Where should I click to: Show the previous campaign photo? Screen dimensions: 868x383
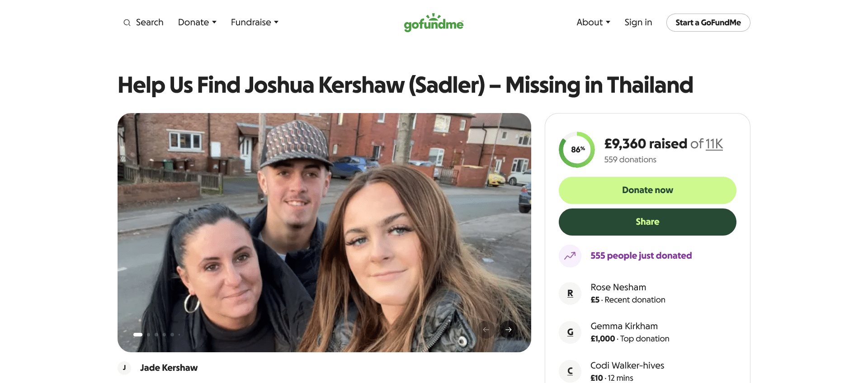(486, 330)
